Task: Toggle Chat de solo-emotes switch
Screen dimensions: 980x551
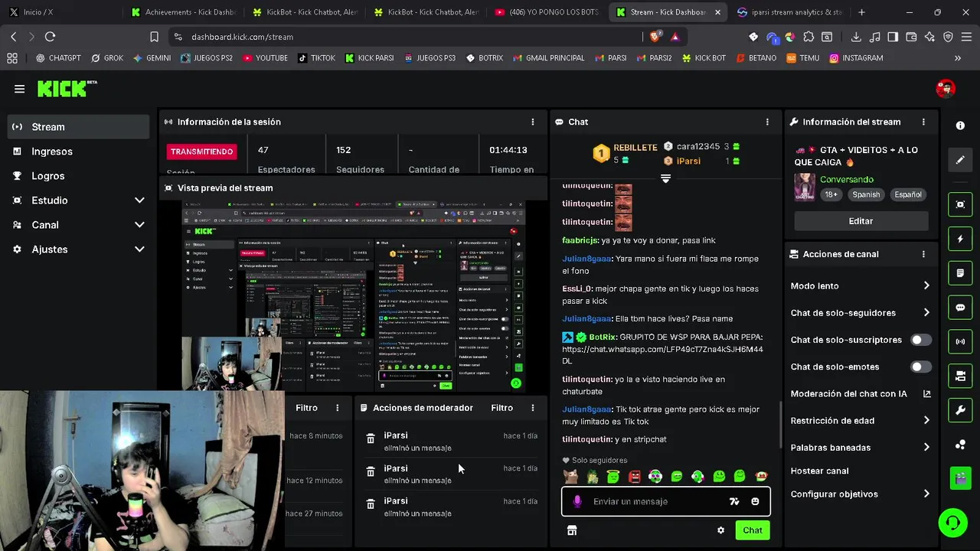Action: (921, 367)
